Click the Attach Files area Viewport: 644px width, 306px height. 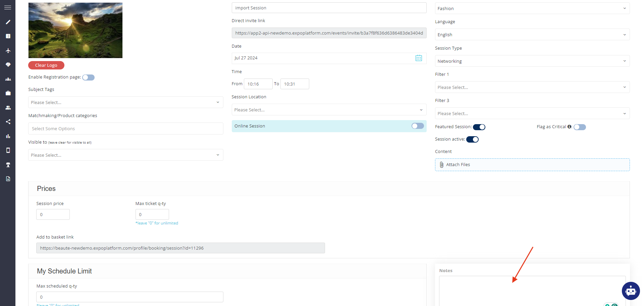click(532, 165)
